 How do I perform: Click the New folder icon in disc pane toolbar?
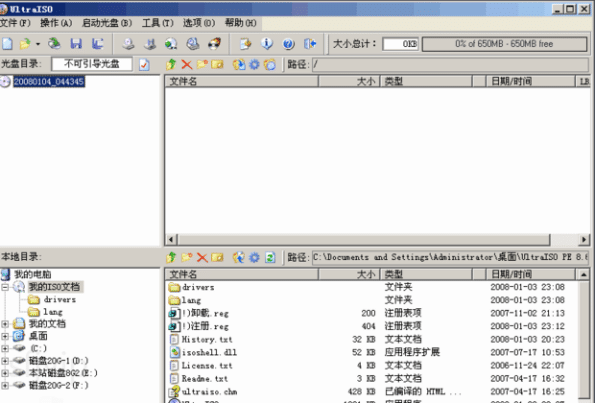click(202, 64)
